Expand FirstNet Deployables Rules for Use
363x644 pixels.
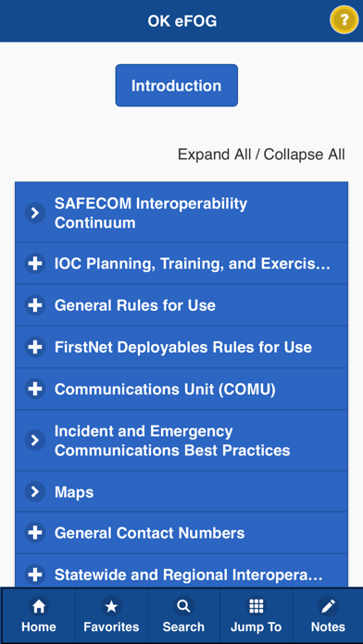click(181, 347)
